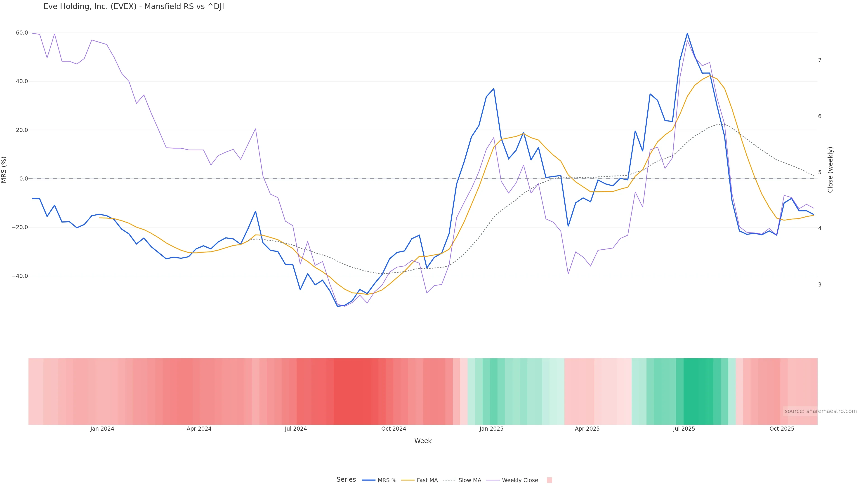The width and height of the screenshot is (868, 488).
Task: Click the −40.0 tick on MRS axis
Action: [x=21, y=276]
